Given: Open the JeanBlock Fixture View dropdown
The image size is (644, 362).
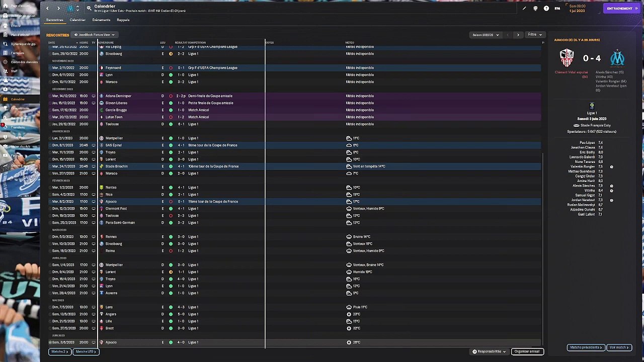Looking at the screenshot, I should click(x=95, y=35).
